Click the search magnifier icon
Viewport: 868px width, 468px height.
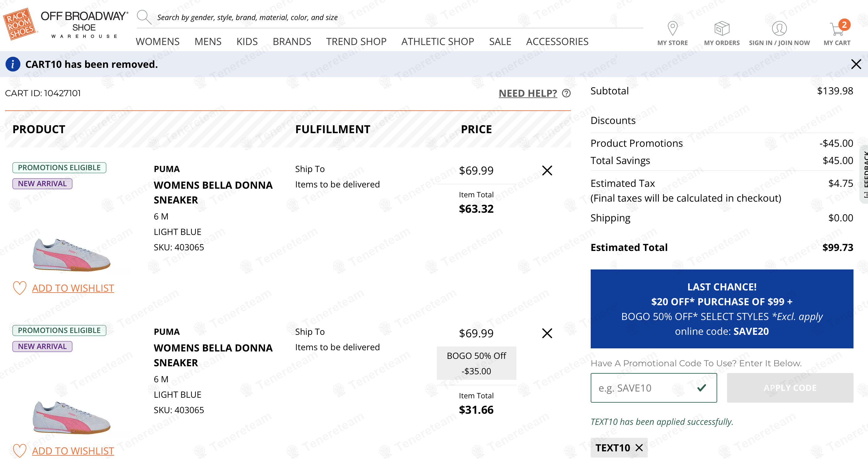coord(143,17)
